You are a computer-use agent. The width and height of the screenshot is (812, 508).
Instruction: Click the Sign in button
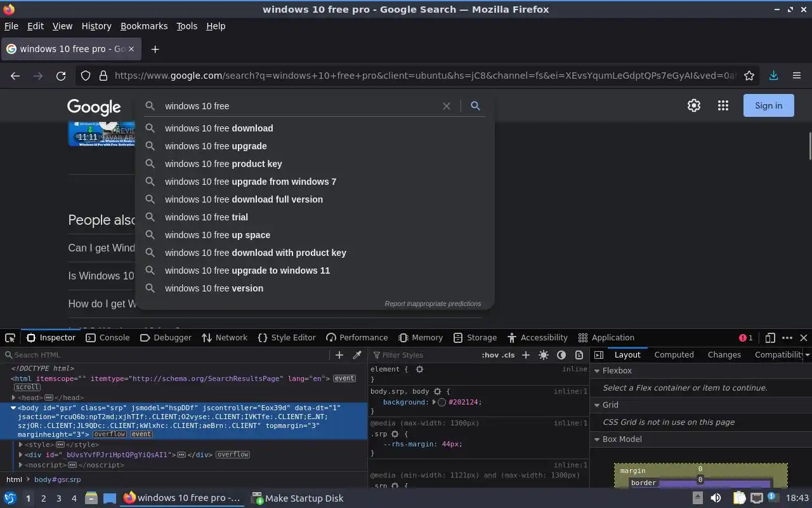768,106
